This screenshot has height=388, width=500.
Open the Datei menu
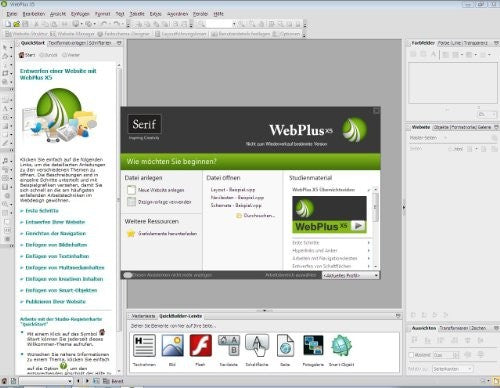[x=12, y=14]
